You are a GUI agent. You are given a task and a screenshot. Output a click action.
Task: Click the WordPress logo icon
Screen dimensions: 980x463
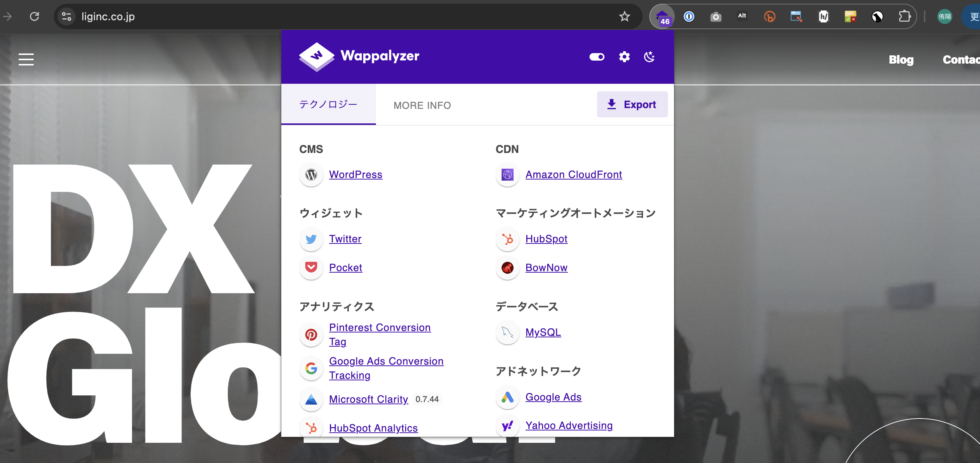coord(310,174)
